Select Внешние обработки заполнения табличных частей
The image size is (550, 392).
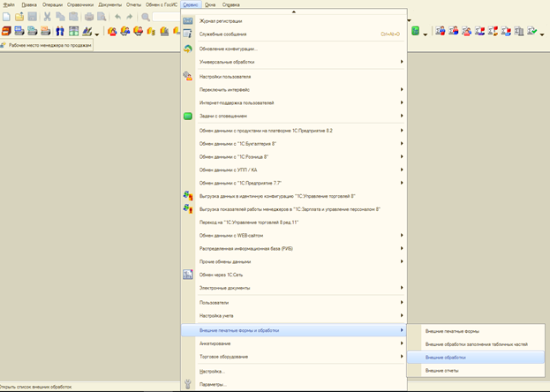476,344
